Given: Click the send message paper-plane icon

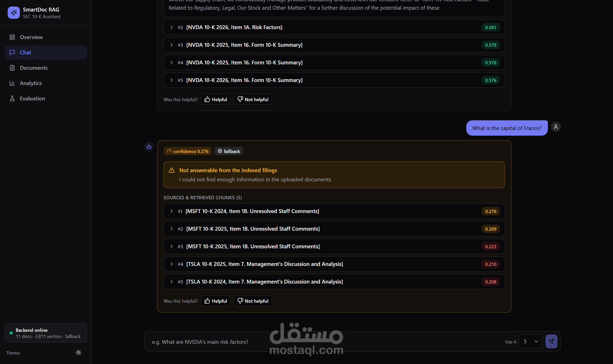Looking at the screenshot, I should 551,342.
